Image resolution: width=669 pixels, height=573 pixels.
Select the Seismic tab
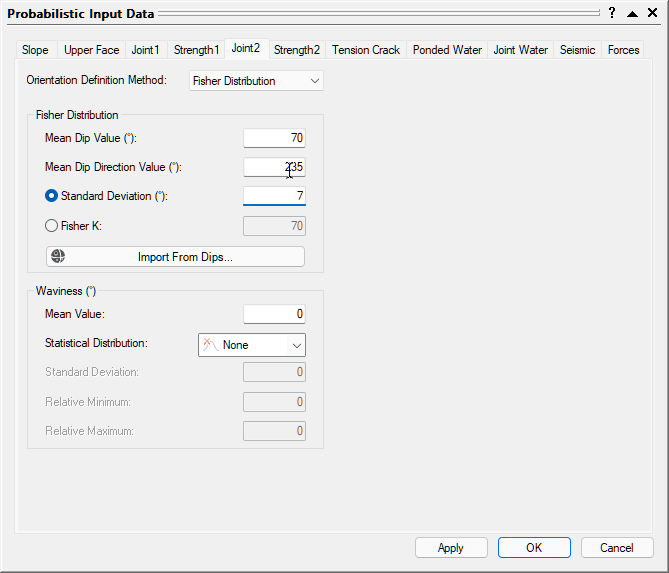(577, 50)
